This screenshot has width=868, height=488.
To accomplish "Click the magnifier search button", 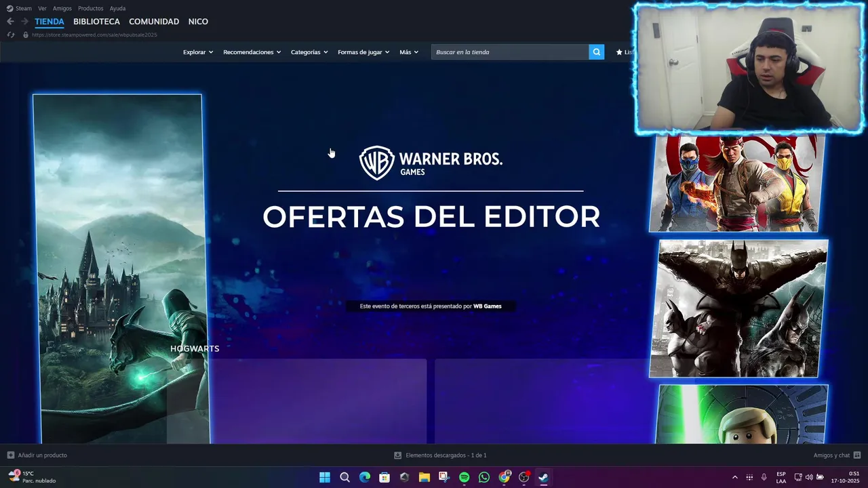I will 596,52.
